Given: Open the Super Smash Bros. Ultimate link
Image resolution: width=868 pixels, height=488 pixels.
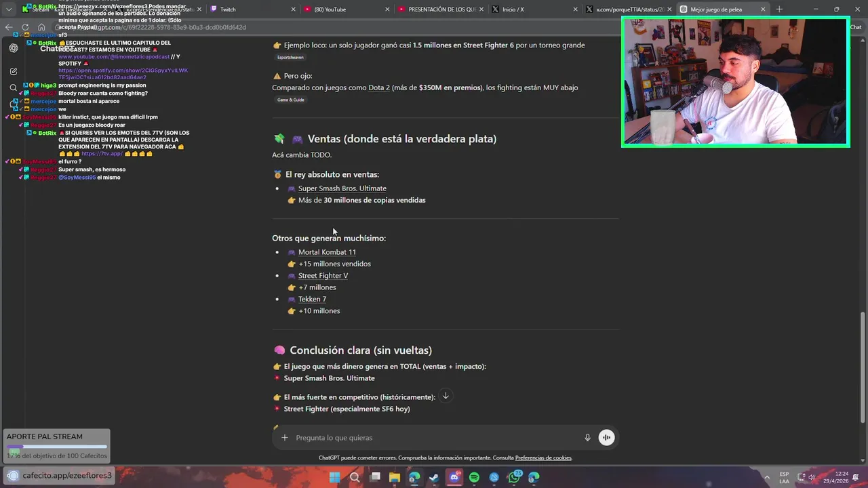Looking at the screenshot, I should pos(342,188).
